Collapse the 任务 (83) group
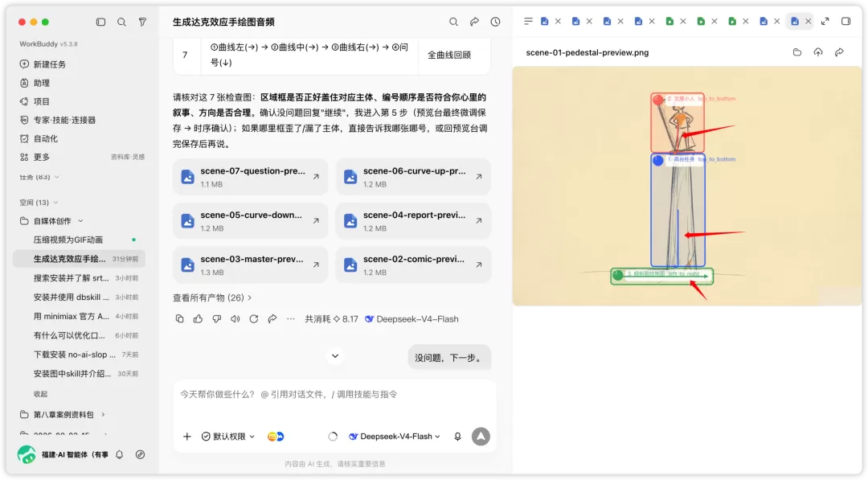This screenshot has height=480, width=868. click(57, 177)
